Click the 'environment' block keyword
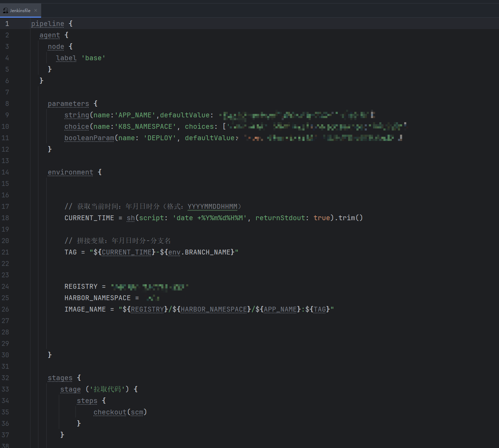This screenshot has height=448, width=499. pyautogui.click(x=71, y=172)
